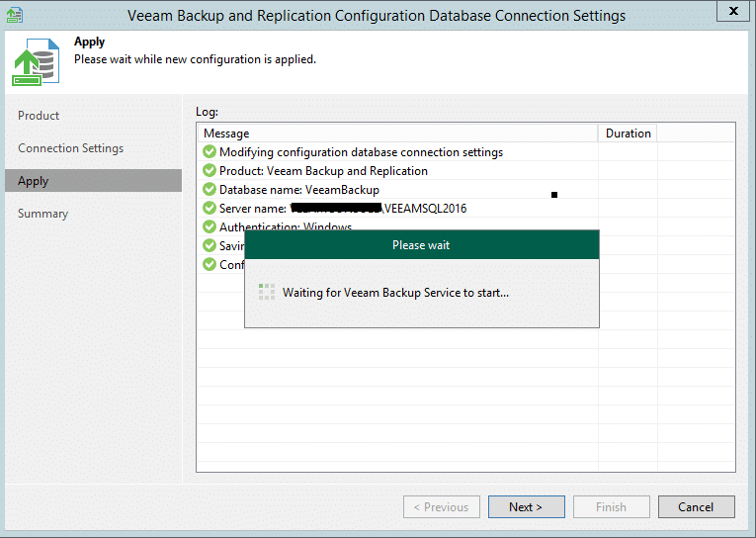This screenshot has width=756, height=538.
Task: Select the Modifying configuration database log entry
Action: (361, 152)
